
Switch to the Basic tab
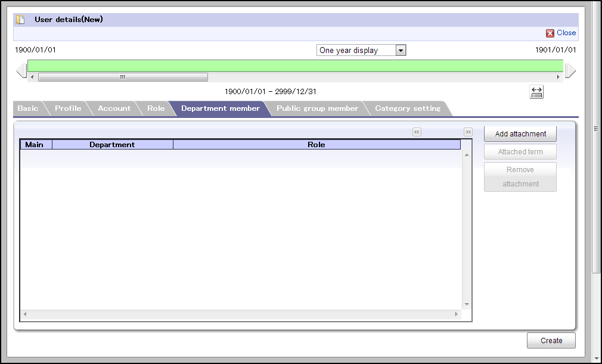click(x=27, y=108)
